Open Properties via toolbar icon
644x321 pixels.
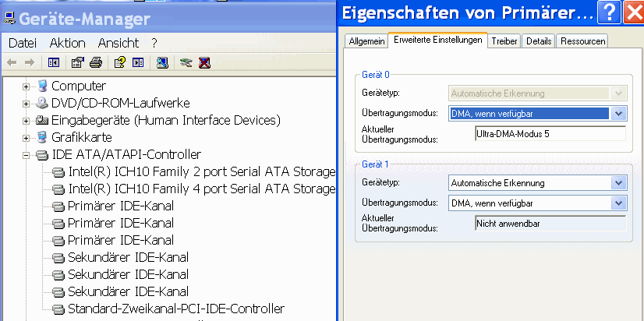pyautogui.click(x=77, y=62)
